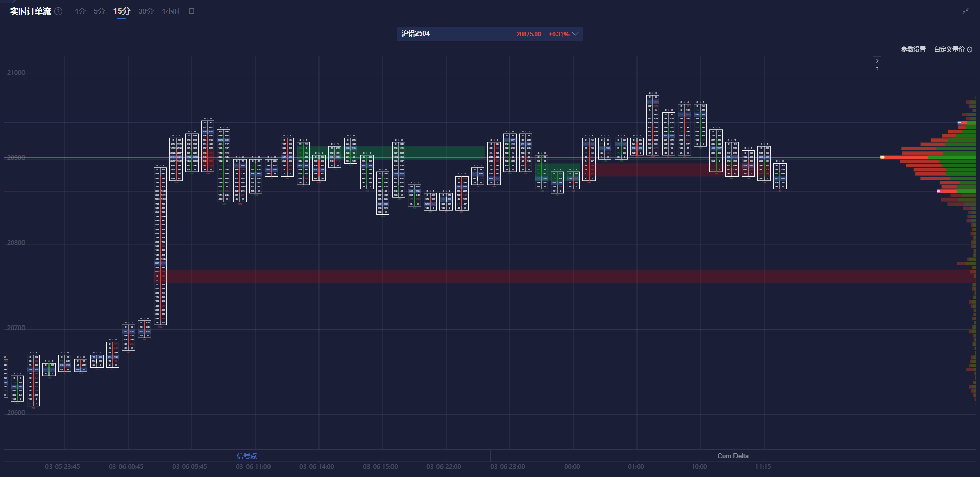Viewport: 980px width, 477px height.
Task: Select the Cum Delta bottom tab
Action: 733,456
